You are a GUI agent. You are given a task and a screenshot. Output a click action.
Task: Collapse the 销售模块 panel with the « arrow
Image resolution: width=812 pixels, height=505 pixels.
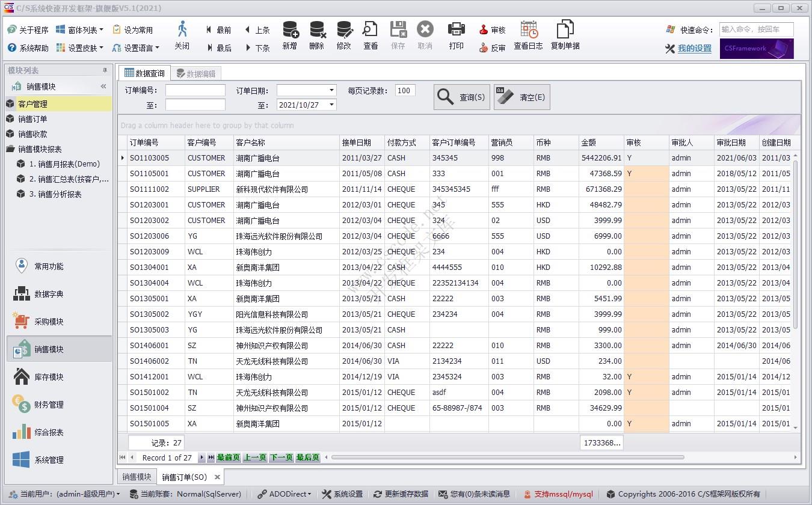pyautogui.click(x=103, y=85)
